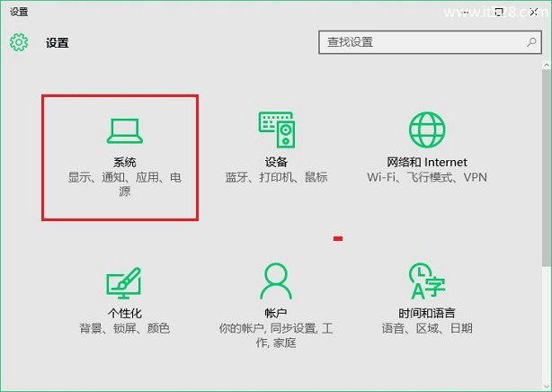Open the 时间和语言 clock icon

(427, 281)
